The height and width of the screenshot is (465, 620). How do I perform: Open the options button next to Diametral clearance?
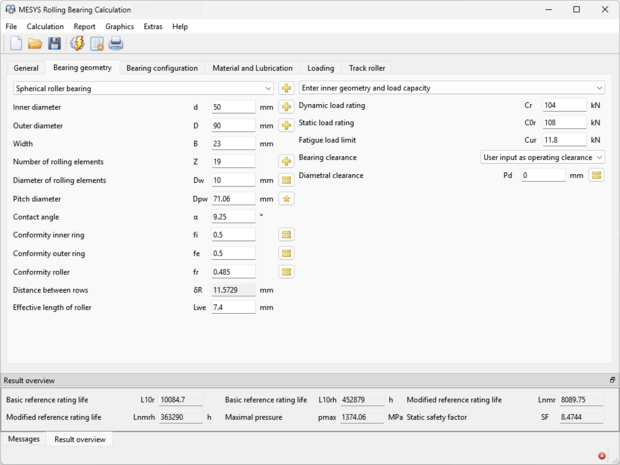pos(596,175)
